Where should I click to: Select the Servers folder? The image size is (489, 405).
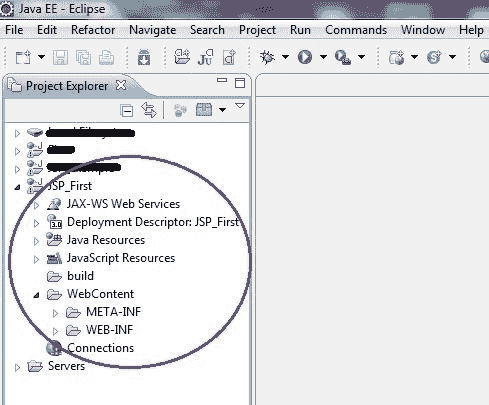pos(66,366)
